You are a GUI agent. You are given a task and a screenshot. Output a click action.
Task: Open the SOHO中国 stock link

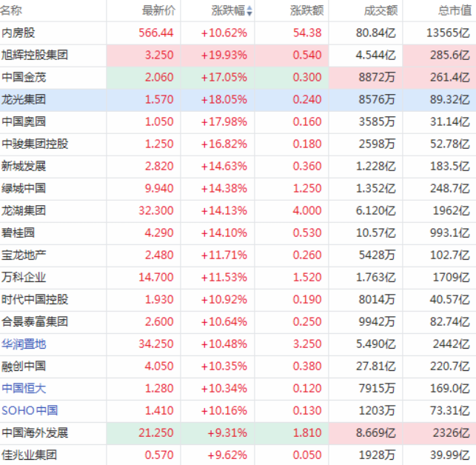(x=30, y=410)
